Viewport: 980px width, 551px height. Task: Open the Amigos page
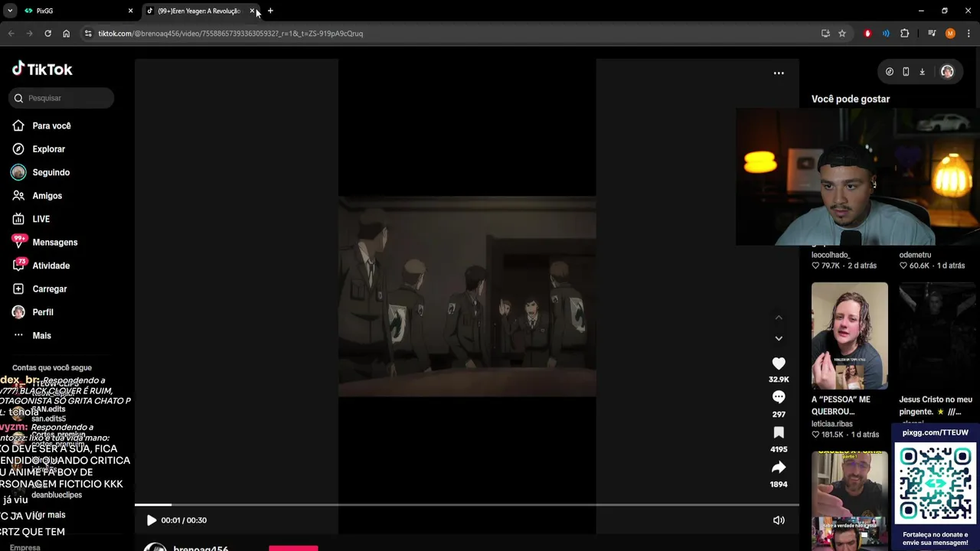tap(47, 196)
